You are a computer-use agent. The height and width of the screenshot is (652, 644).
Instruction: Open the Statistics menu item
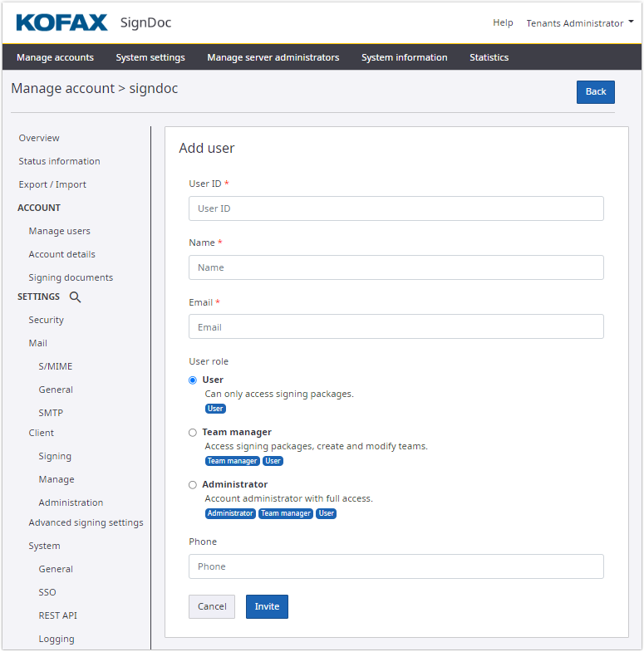point(489,57)
